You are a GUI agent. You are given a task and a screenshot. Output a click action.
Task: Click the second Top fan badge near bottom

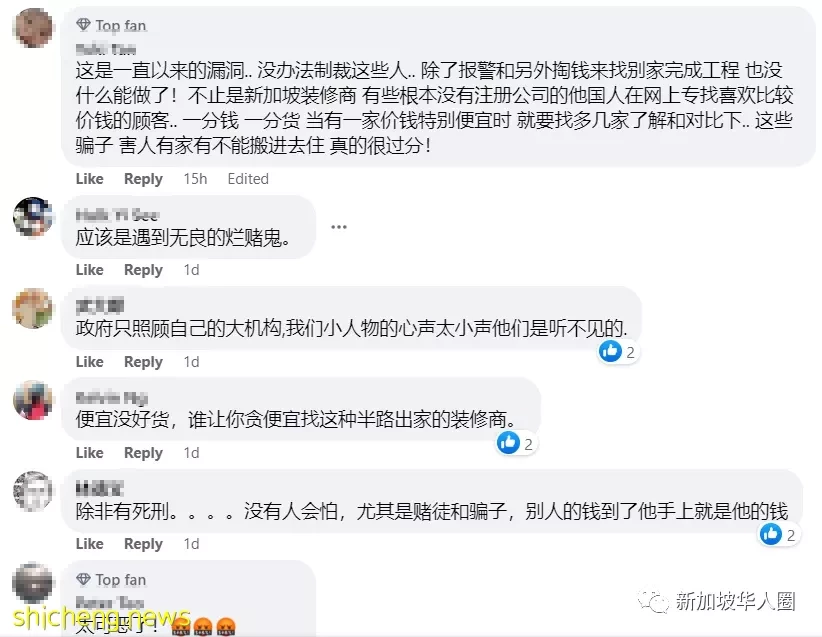click(111, 579)
